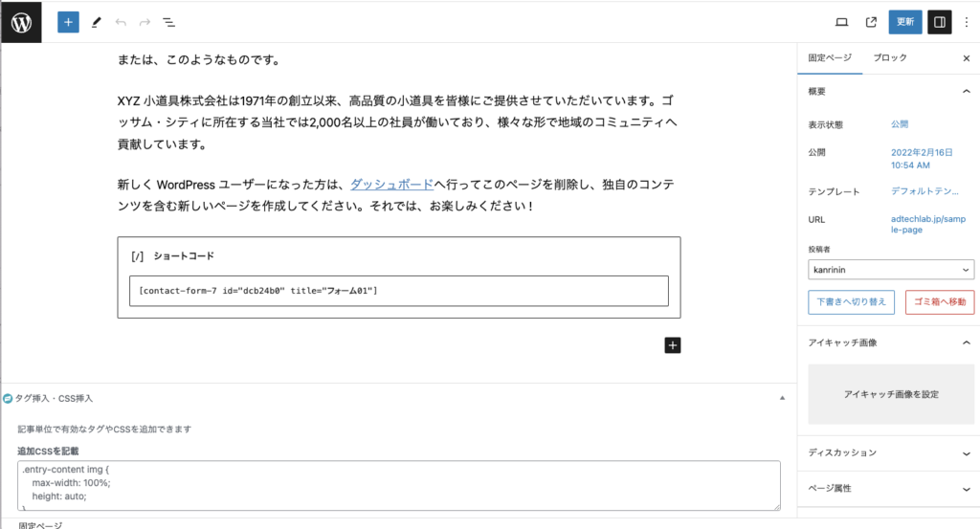Click the undo arrow icon

[x=121, y=21]
